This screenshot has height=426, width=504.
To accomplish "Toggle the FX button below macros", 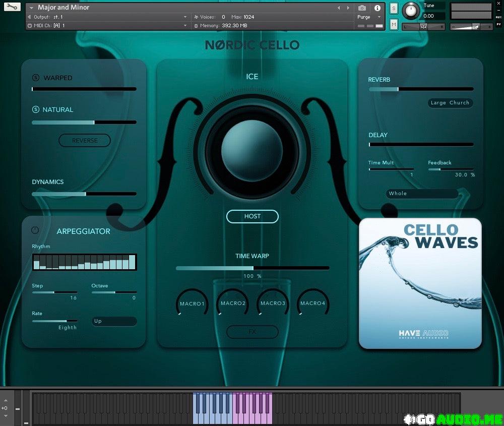I will coord(253,332).
